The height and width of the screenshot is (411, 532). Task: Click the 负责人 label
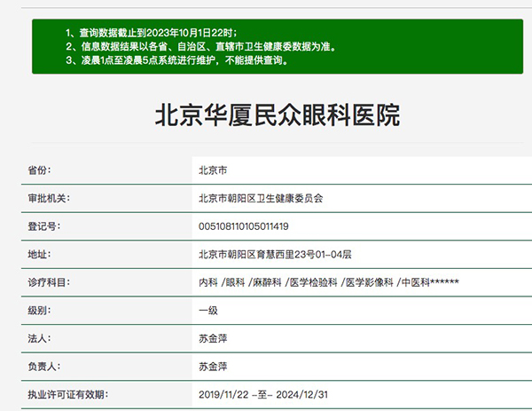(x=44, y=367)
